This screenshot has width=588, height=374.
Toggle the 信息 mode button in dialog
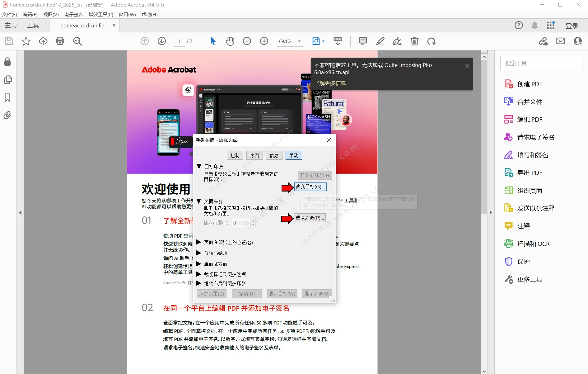[274, 155]
